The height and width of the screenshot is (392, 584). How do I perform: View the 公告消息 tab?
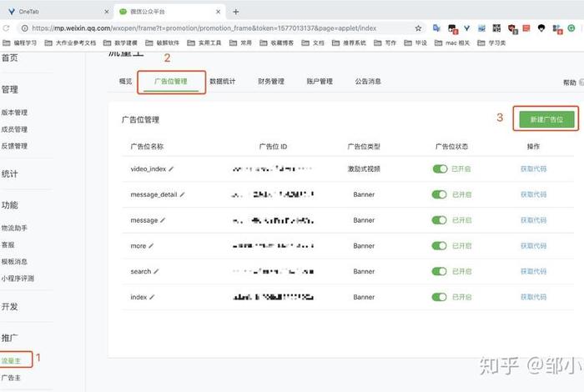[368, 82]
